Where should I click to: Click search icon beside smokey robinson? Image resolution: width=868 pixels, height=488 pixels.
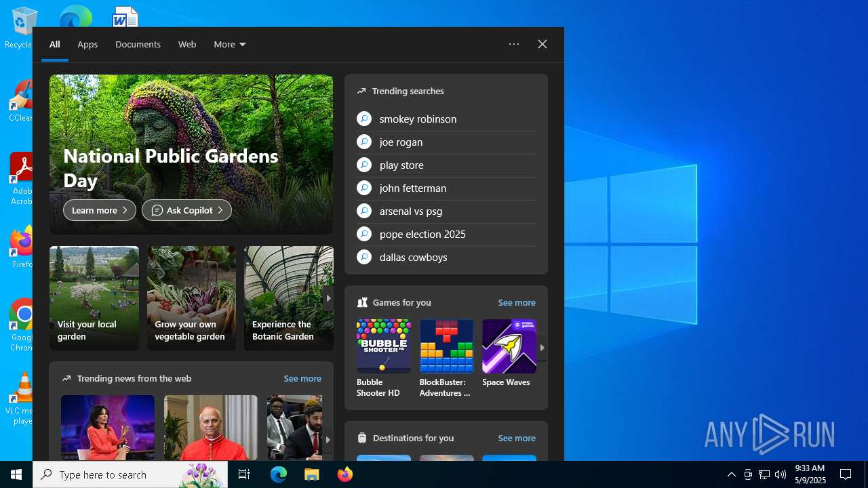pos(364,119)
